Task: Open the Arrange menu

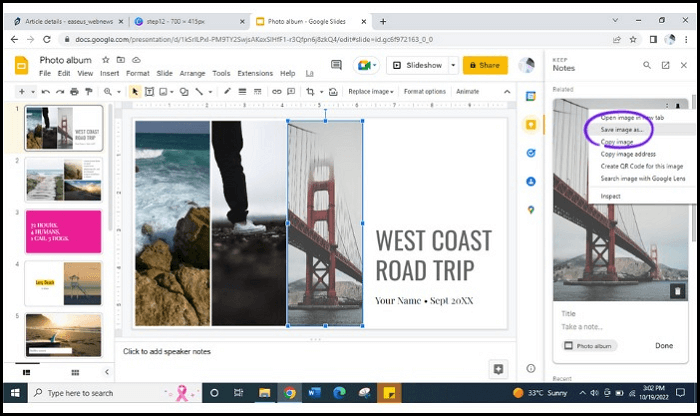Action: 192,73
